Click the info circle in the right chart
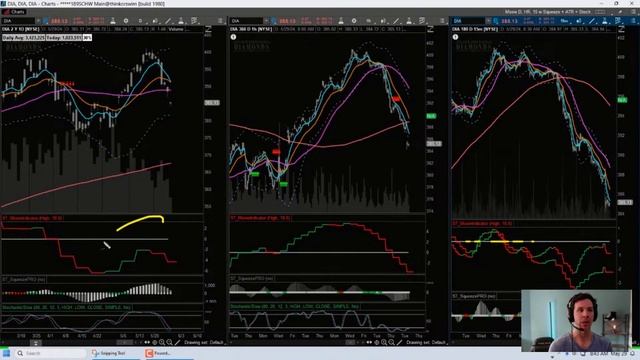Screen dimensions: 640x360 pyautogui.click(x=455, y=37)
